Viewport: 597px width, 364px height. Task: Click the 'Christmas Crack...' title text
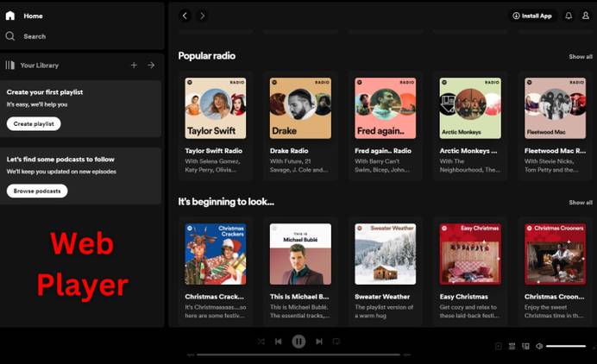(x=214, y=297)
